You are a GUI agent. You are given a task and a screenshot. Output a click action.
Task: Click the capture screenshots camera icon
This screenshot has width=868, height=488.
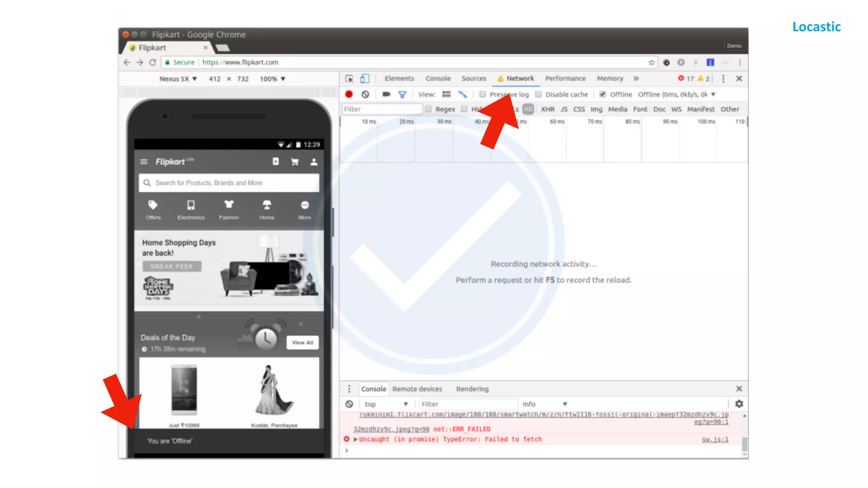click(386, 94)
